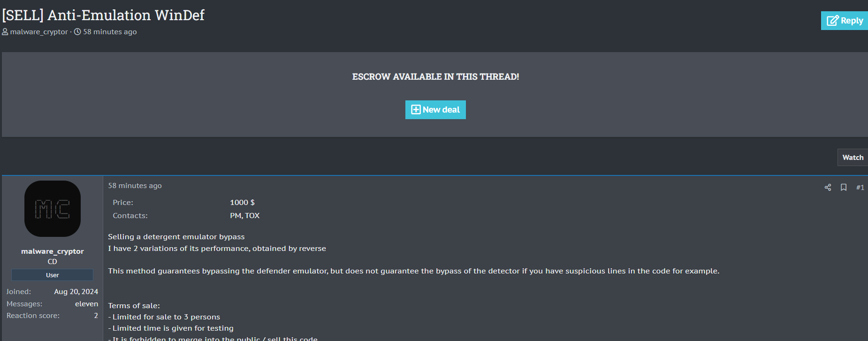This screenshot has width=868, height=341.
Task: Click the plus icon on New deal
Action: 416,110
